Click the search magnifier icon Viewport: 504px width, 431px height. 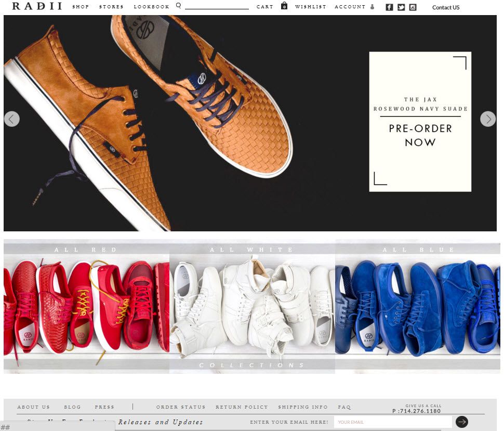tap(179, 6)
